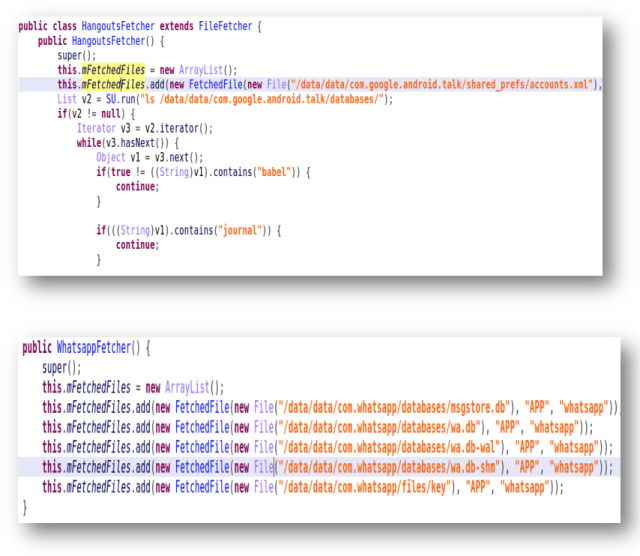Click 'super();' inside the WhatsappFetcher constructor
Screen dimensions: 640x556
(62, 368)
